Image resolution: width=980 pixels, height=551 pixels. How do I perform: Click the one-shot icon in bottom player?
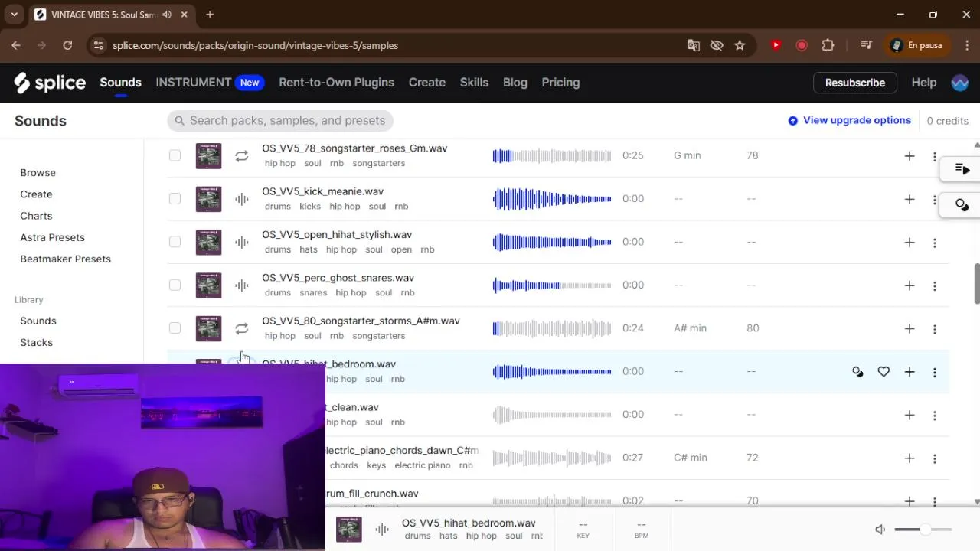tap(382, 530)
